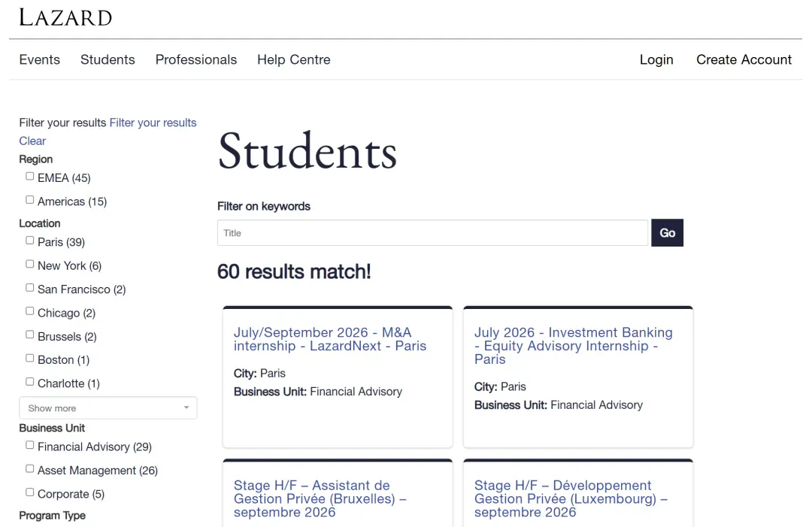Click the Lazard logo
Viewport: 812px width, 527px height.
coord(65,17)
